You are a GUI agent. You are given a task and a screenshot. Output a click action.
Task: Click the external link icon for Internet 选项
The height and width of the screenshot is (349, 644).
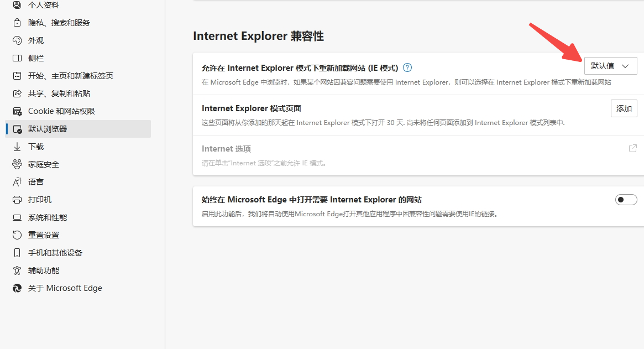633,148
